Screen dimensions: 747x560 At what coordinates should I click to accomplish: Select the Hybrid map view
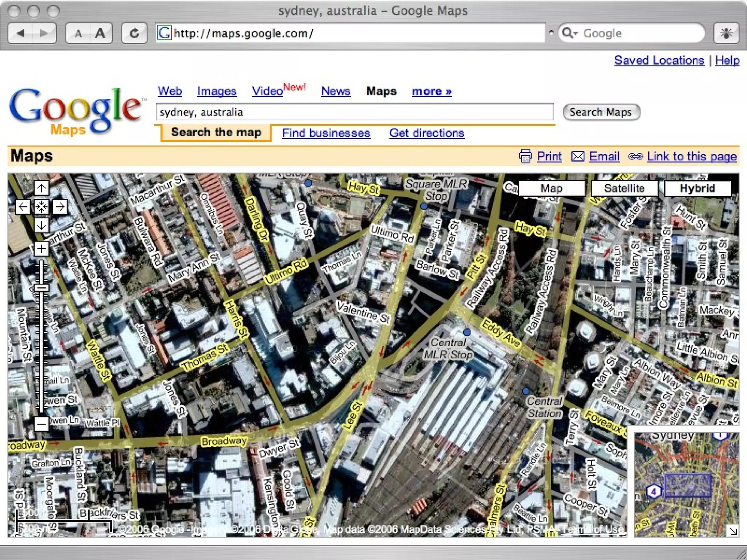click(697, 188)
